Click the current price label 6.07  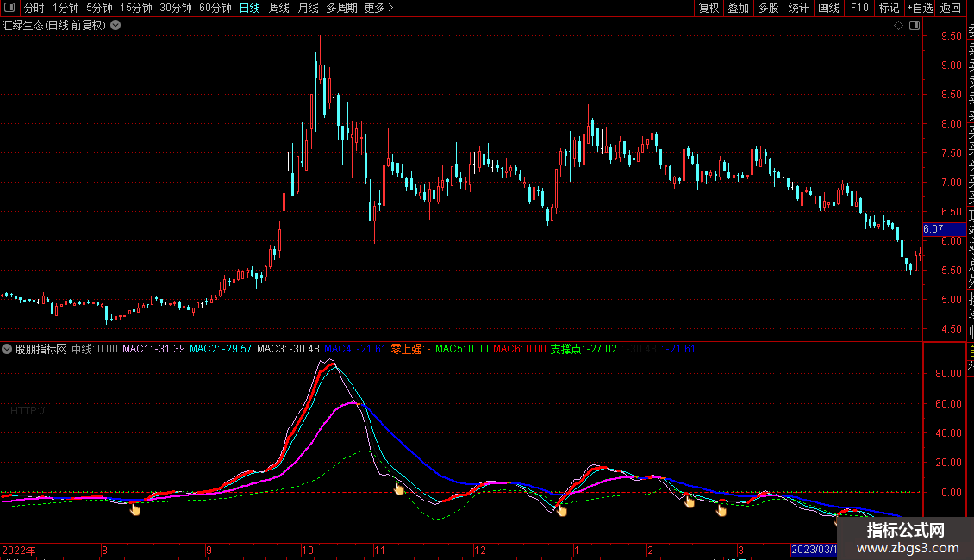point(944,229)
